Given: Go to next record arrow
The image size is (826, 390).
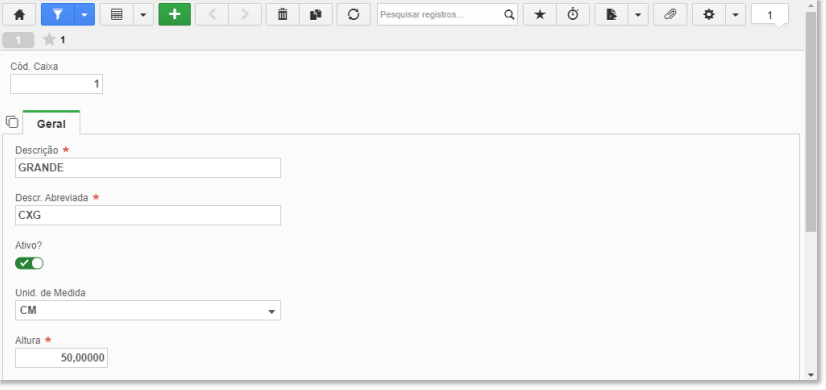Looking at the screenshot, I should 244,15.
